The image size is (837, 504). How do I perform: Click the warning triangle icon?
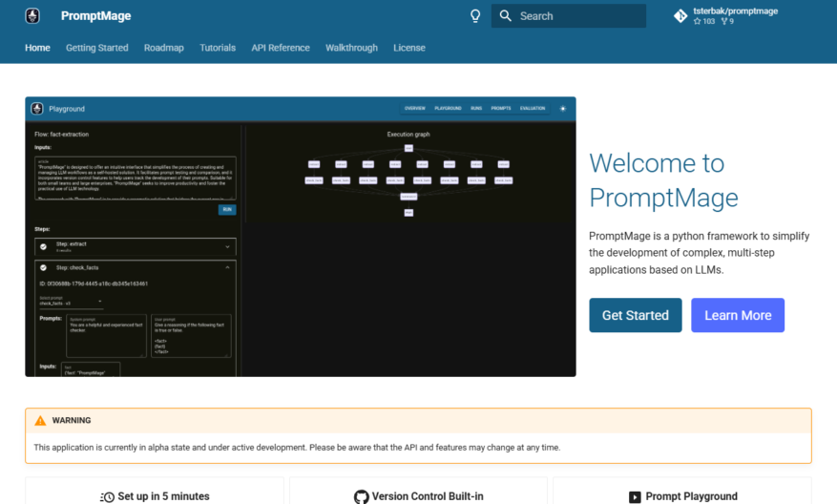pos(40,421)
